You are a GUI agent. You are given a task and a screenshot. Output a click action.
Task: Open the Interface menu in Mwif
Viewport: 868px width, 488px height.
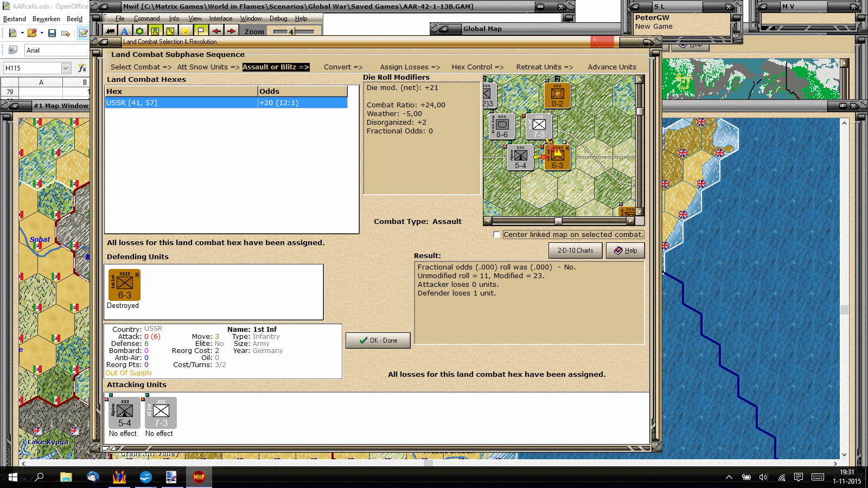[x=221, y=18]
